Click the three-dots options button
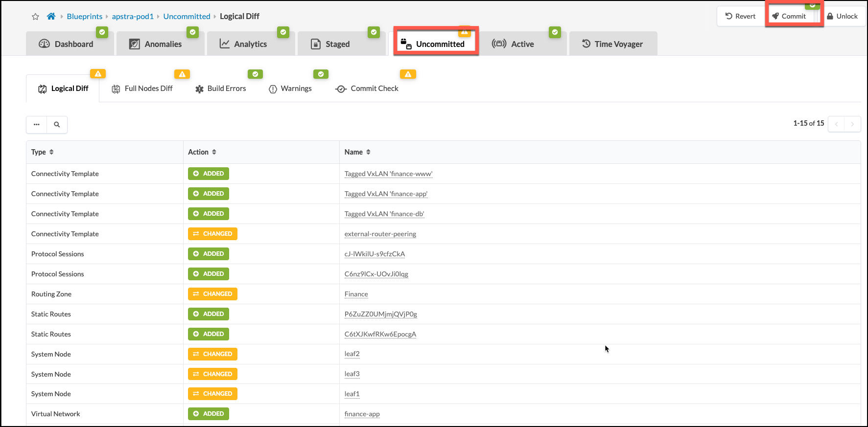 click(37, 125)
